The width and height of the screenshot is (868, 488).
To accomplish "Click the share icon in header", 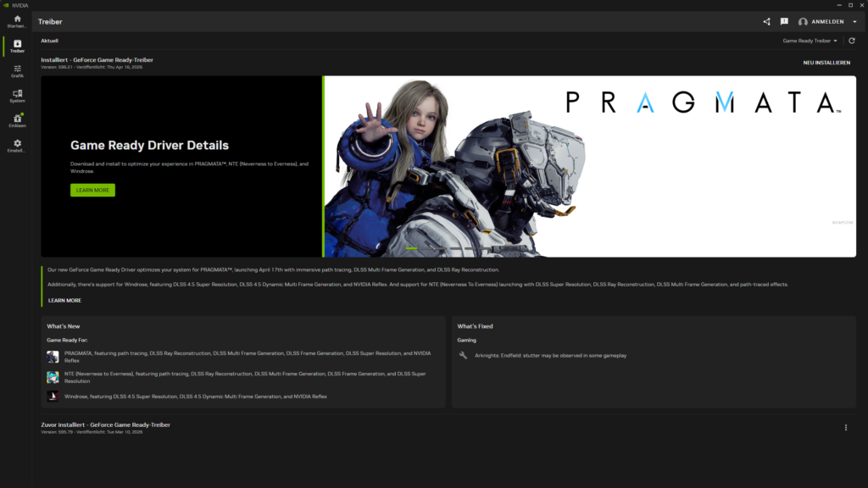I will click(766, 21).
